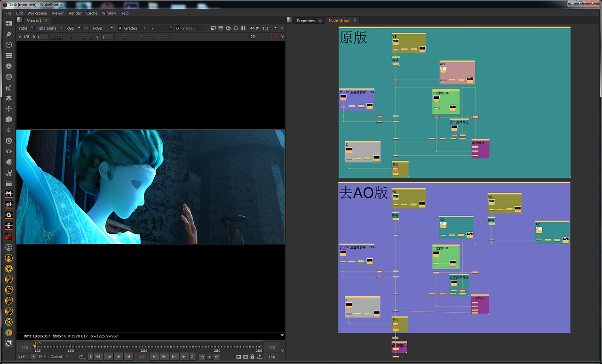Open the 2D view mode dropdown

[260, 37]
